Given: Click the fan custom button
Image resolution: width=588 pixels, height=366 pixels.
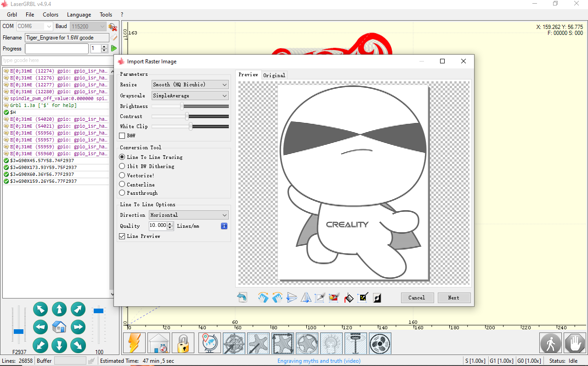Looking at the screenshot, I should pos(380,343).
